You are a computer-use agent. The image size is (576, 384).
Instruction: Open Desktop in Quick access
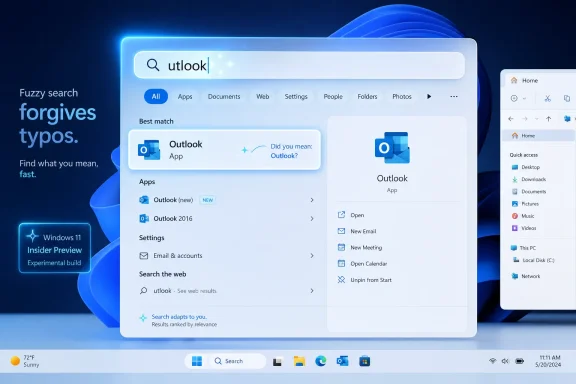coord(526,167)
